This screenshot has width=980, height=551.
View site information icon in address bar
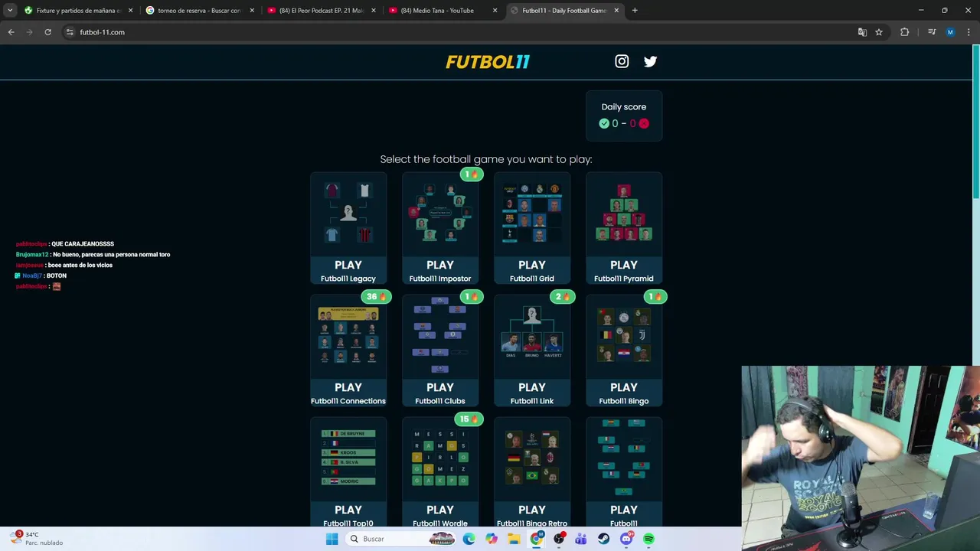[x=70, y=32]
